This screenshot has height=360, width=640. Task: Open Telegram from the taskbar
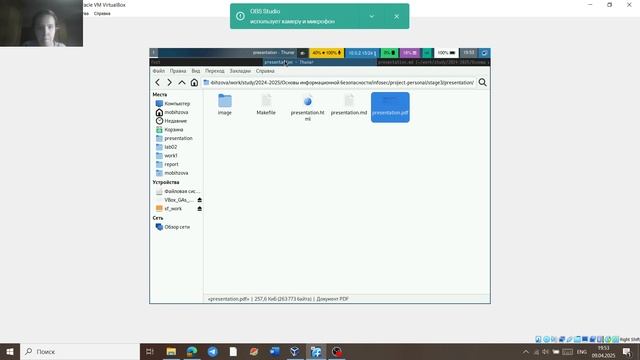point(213,351)
